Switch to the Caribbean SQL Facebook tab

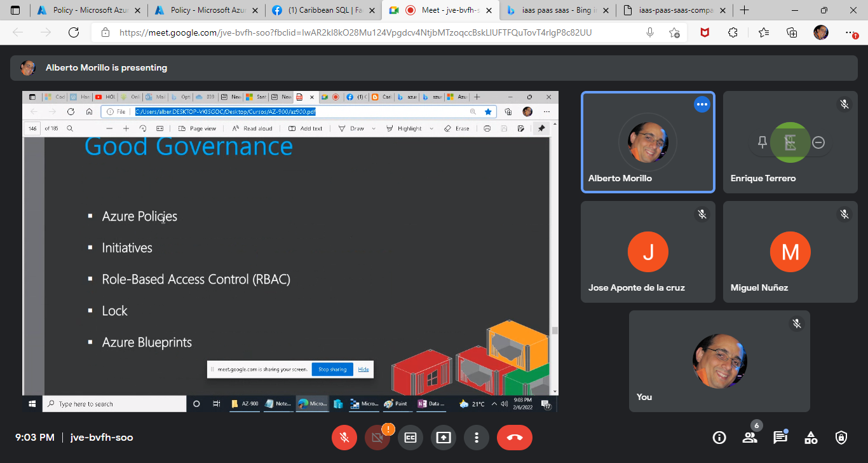[323, 10]
